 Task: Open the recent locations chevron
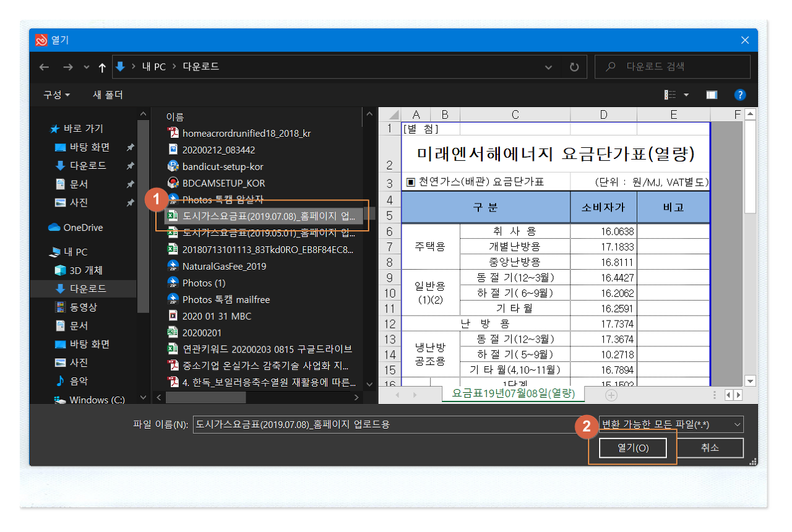(x=86, y=67)
